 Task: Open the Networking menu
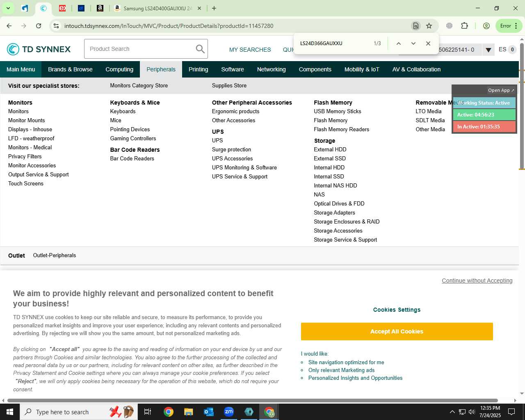click(x=272, y=69)
